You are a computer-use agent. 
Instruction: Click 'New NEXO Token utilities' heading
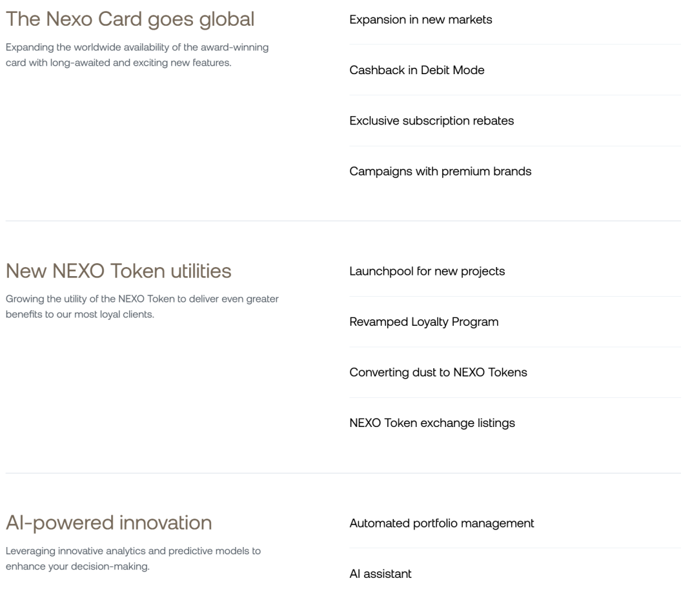point(118,271)
